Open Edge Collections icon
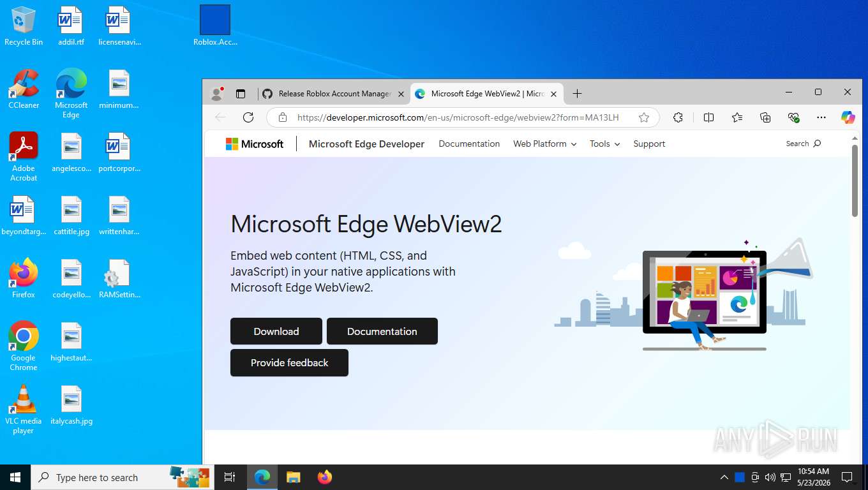Screen dimensions: 868x490 click(x=765, y=117)
